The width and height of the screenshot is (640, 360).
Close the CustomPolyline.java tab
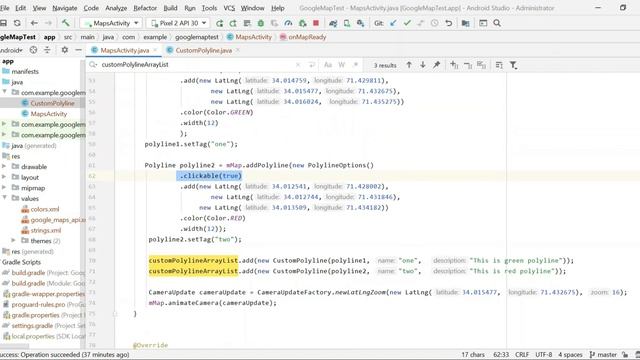[x=238, y=50]
